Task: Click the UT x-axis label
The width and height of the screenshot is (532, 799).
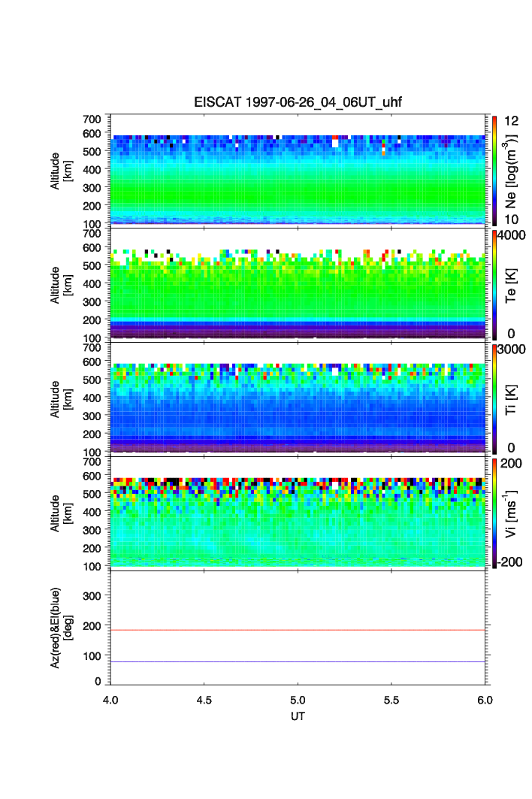Action: coord(298,716)
